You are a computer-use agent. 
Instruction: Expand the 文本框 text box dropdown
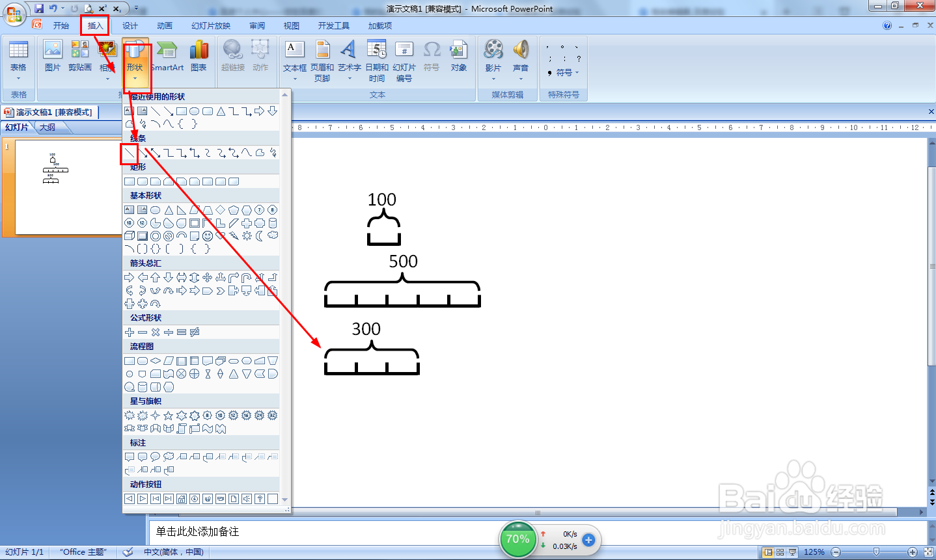click(295, 78)
